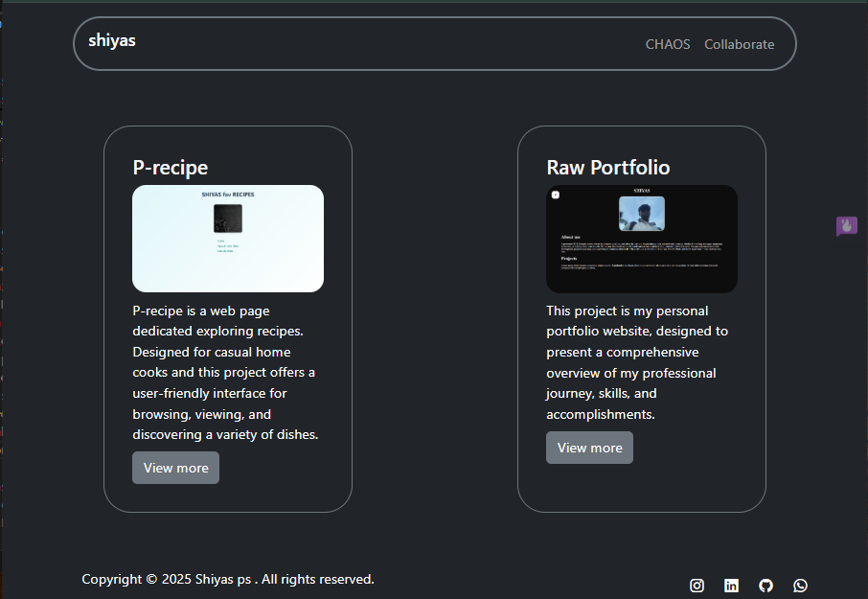Open the Instagram icon in footer

coord(697,586)
